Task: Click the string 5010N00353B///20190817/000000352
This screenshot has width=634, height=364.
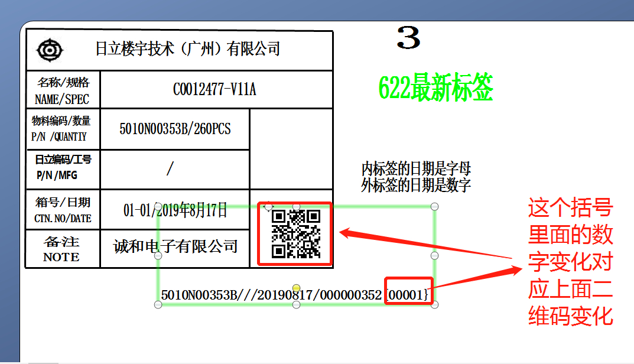Action: [x=271, y=295]
